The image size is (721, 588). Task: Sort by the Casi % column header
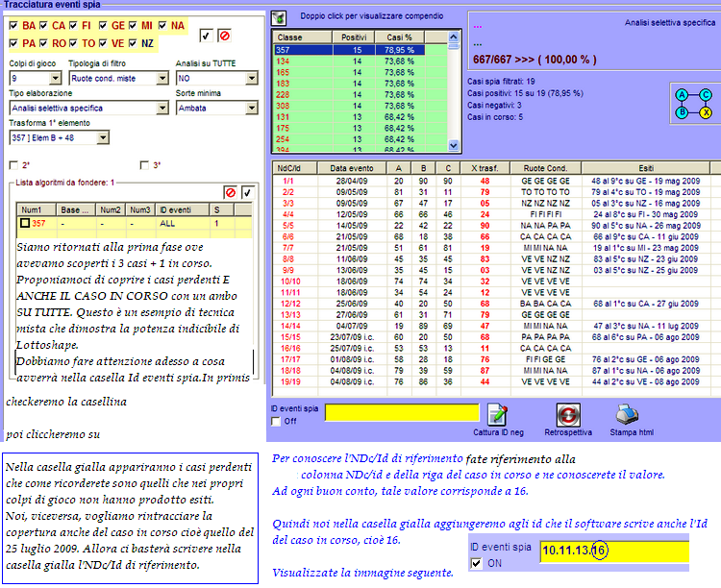click(x=399, y=37)
